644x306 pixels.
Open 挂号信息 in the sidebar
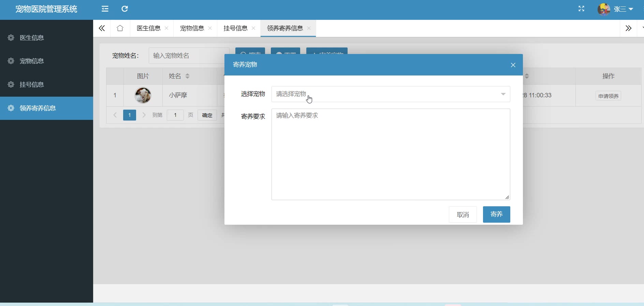(32, 85)
